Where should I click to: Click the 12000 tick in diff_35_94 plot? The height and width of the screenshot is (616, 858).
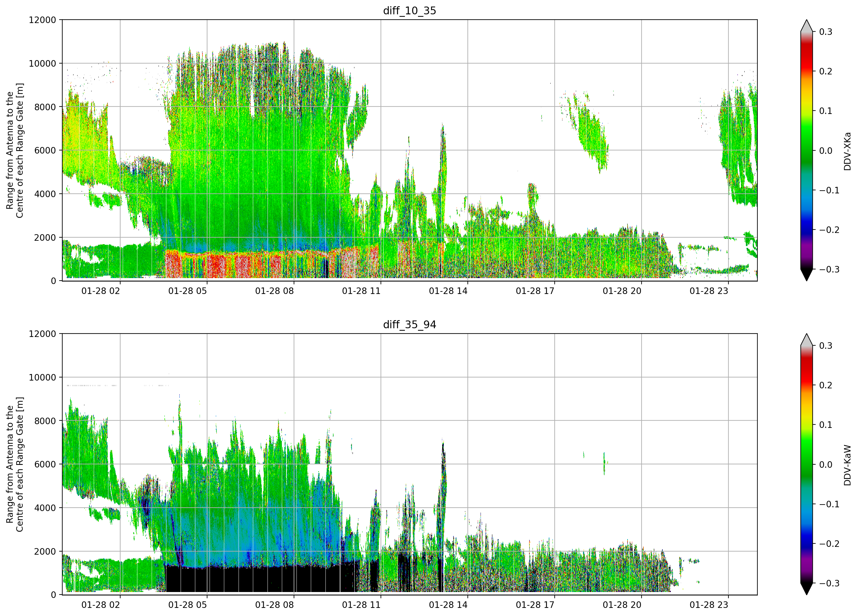tap(42, 334)
